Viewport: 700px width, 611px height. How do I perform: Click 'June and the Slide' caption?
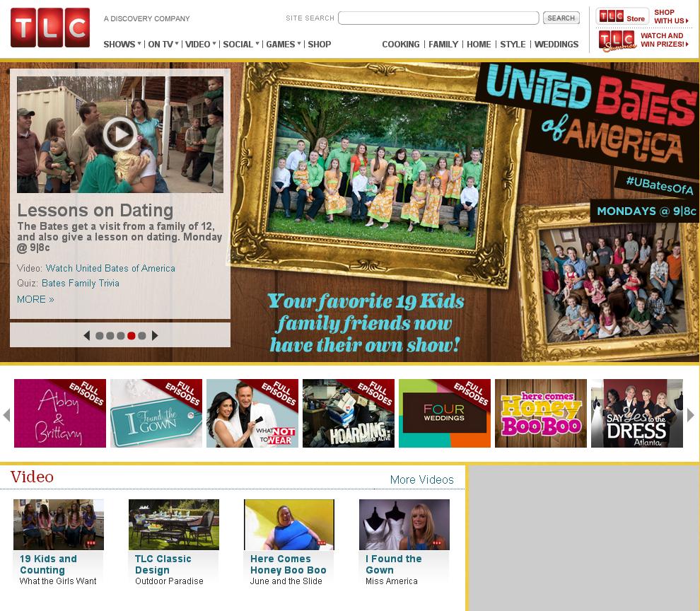coord(286,581)
